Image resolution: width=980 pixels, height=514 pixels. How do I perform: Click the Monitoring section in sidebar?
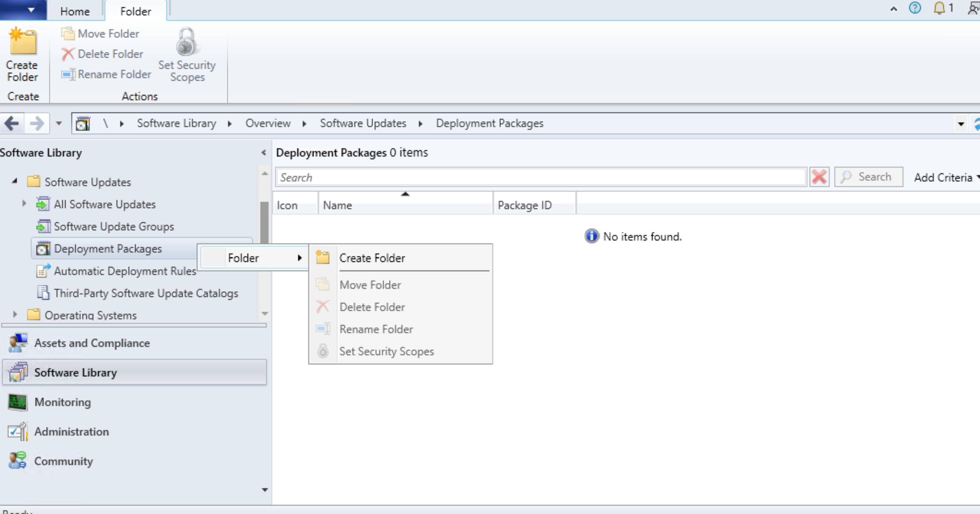63,402
